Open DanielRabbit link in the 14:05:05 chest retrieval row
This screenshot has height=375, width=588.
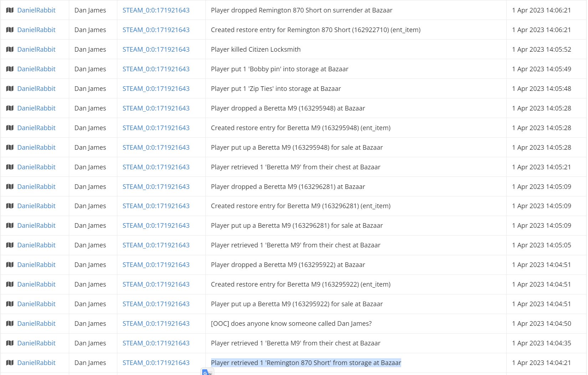coord(36,245)
